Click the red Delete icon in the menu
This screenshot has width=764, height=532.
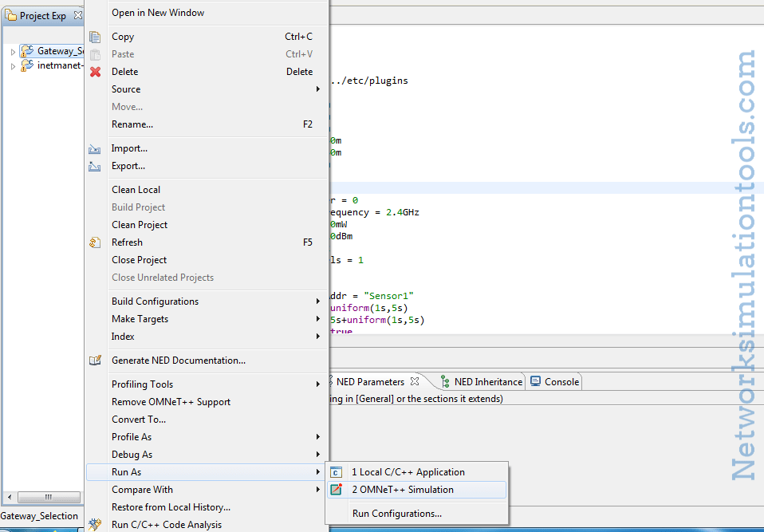[x=96, y=71]
